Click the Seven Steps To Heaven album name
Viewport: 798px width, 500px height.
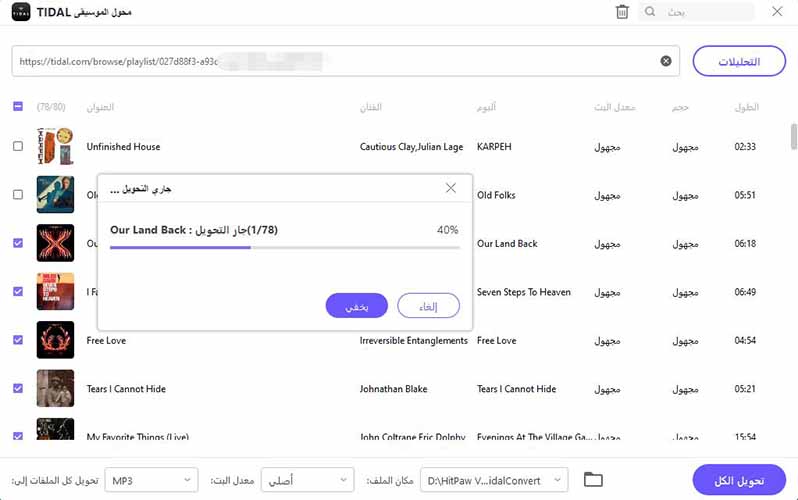click(x=524, y=292)
